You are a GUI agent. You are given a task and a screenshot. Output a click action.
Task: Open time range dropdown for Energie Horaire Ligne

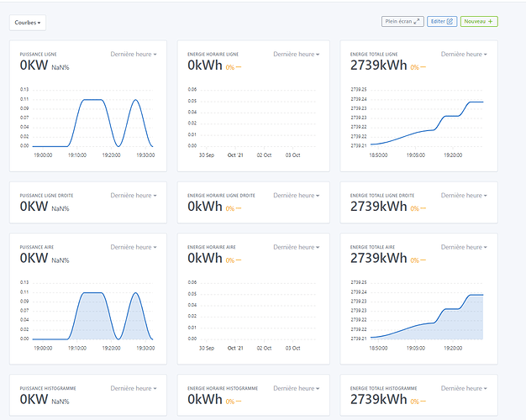[297, 54]
